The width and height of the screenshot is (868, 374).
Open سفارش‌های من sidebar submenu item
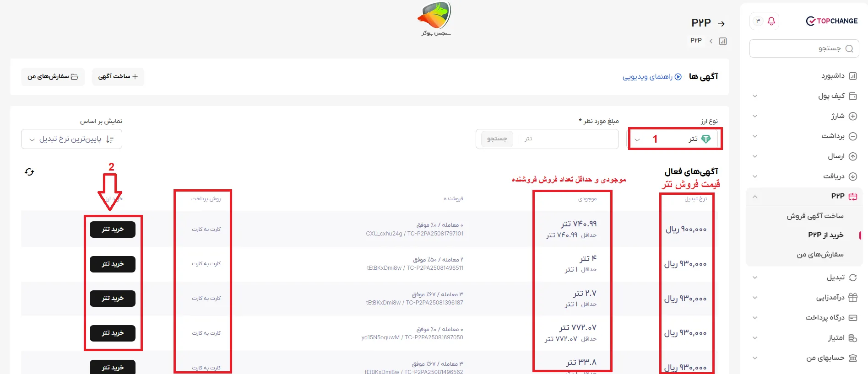click(x=820, y=255)
